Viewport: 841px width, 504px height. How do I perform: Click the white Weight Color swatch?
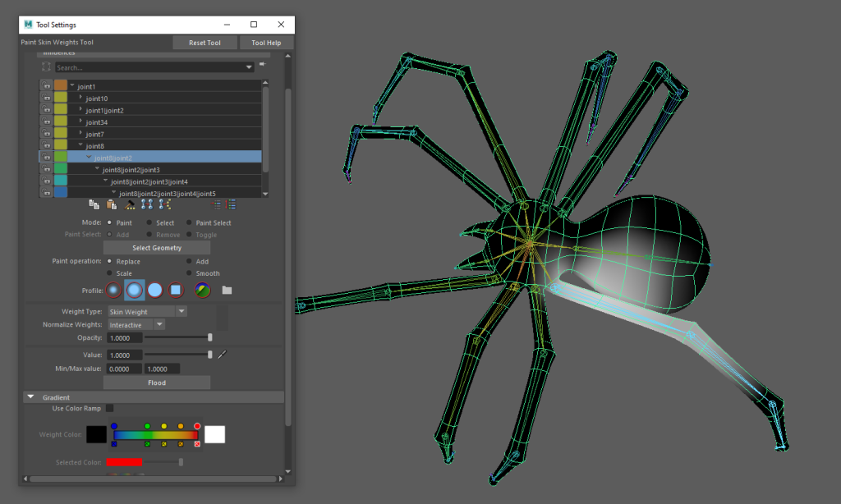tap(214, 434)
